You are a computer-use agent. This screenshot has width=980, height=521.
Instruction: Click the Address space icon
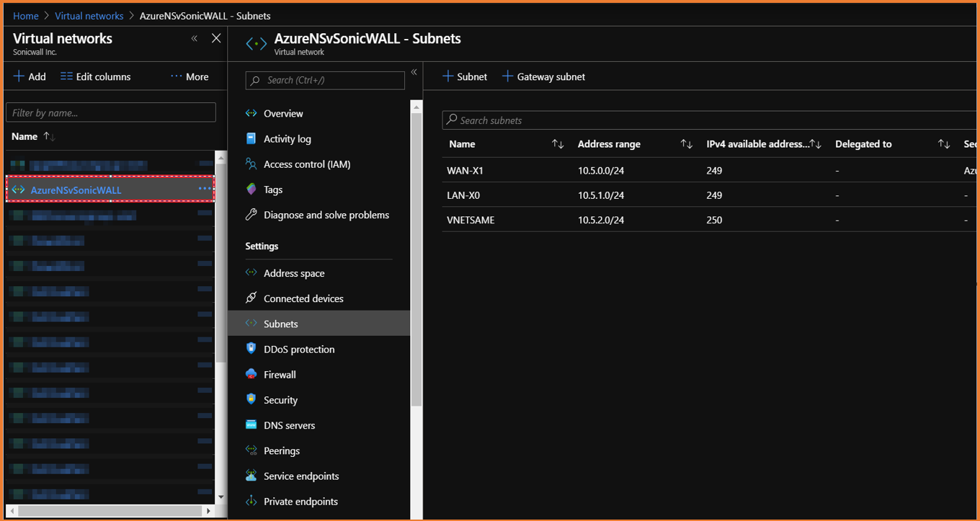(x=251, y=273)
